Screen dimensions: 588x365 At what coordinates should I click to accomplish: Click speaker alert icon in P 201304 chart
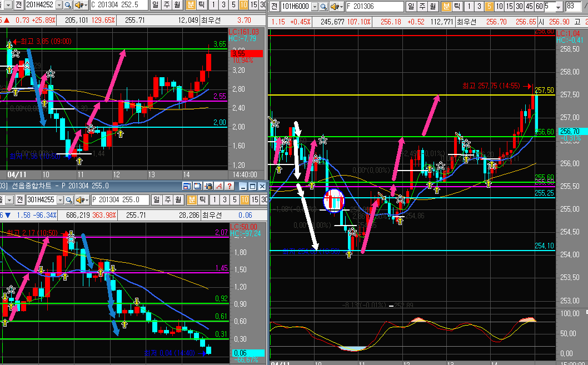(x=79, y=200)
